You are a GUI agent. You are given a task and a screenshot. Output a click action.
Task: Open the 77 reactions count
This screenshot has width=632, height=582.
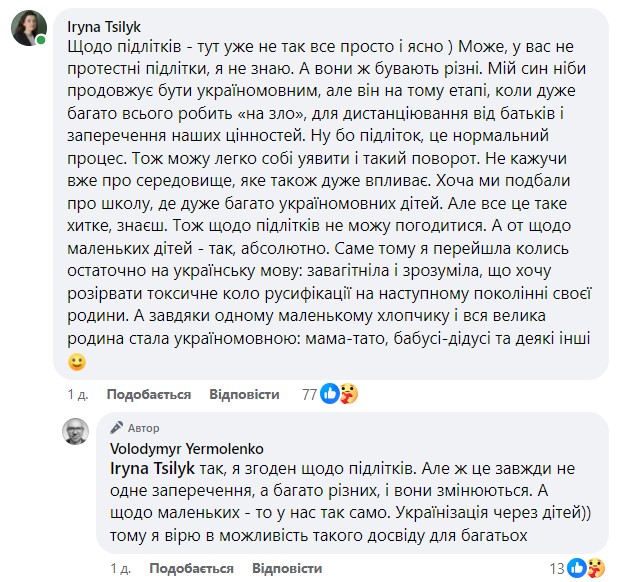tap(309, 394)
